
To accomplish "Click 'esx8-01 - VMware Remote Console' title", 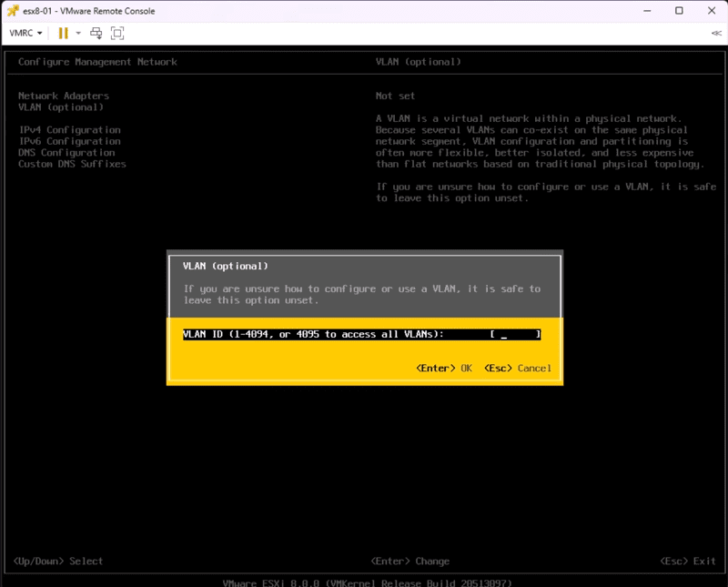I will (88, 11).
